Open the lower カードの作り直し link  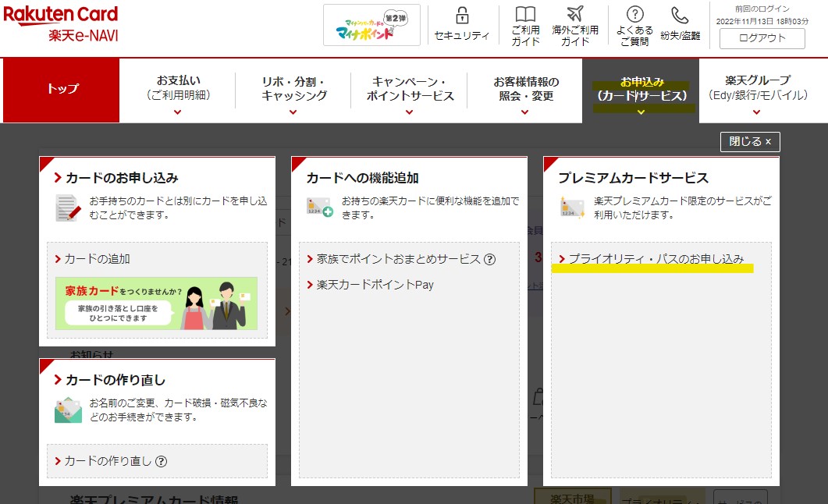pos(103,461)
